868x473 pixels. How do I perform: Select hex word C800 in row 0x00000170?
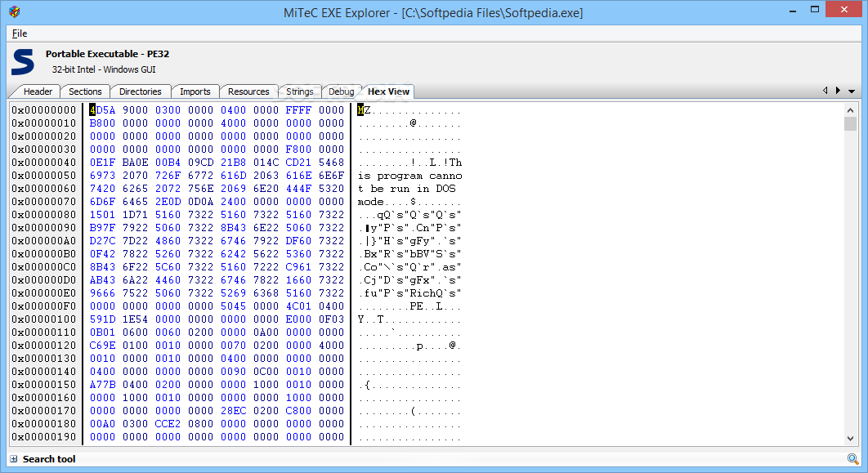click(298, 411)
